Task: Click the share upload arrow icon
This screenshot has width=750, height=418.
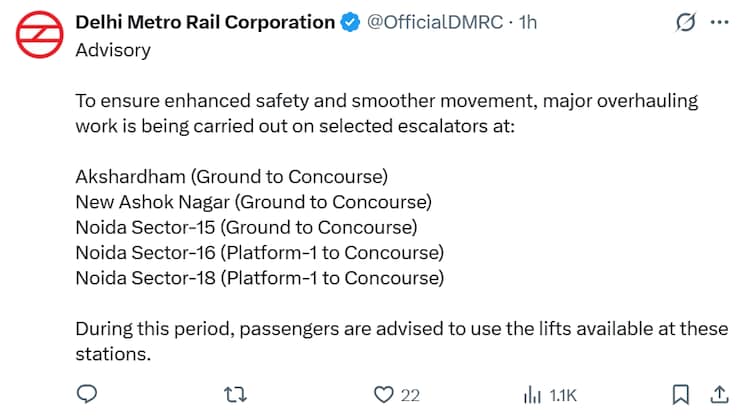Action: pyautogui.click(x=718, y=394)
